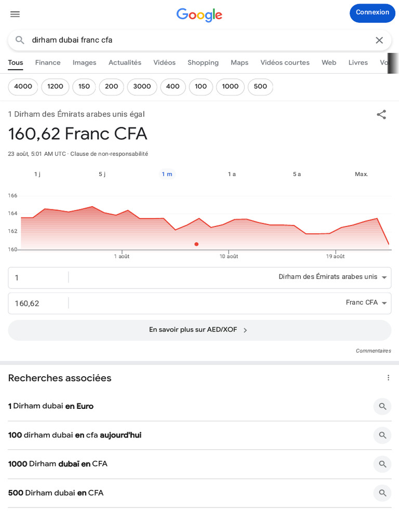
Task: Click the search magnifier icon
Action: [x=20, y=40]
